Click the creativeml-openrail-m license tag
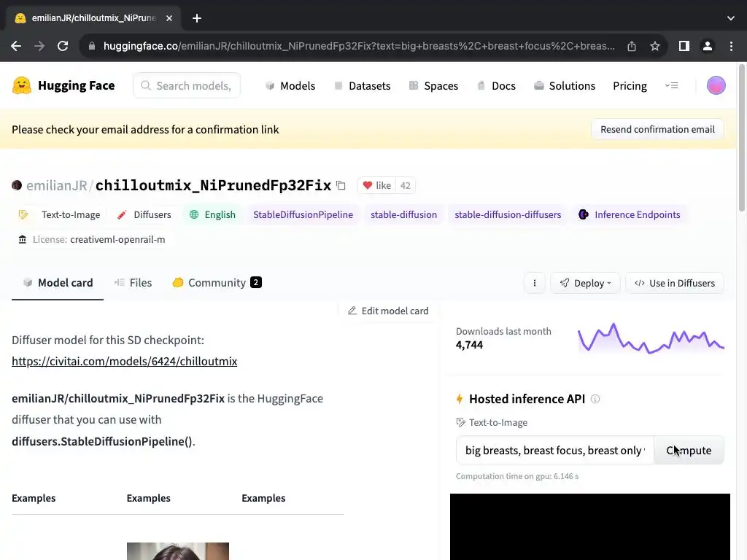The height and width of the screenshot is (560, 747). [x=92, y=239]
